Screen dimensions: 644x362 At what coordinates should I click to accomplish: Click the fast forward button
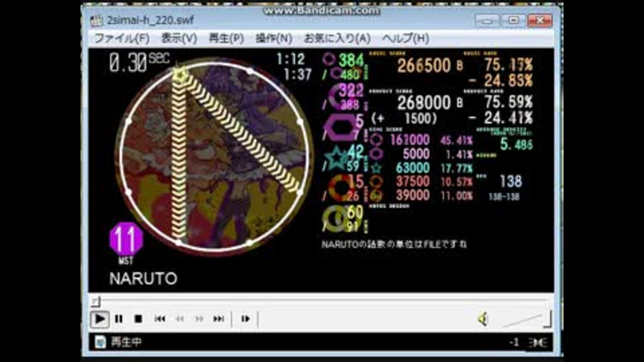(199, 319)
